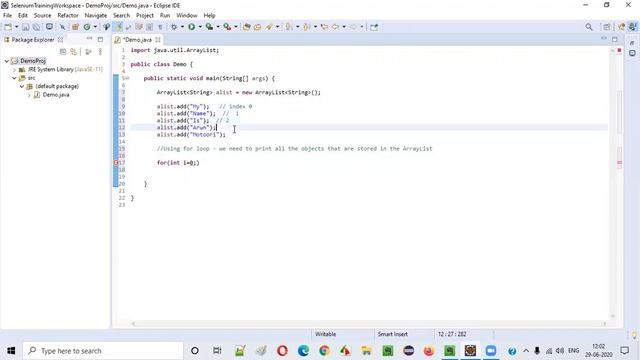Open the Edit menu

[23, 16]
